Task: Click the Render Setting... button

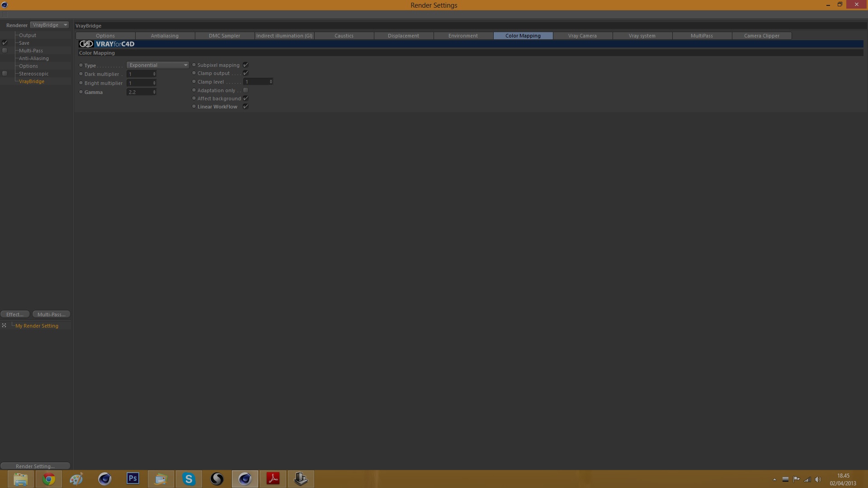Action: [35, 466]
